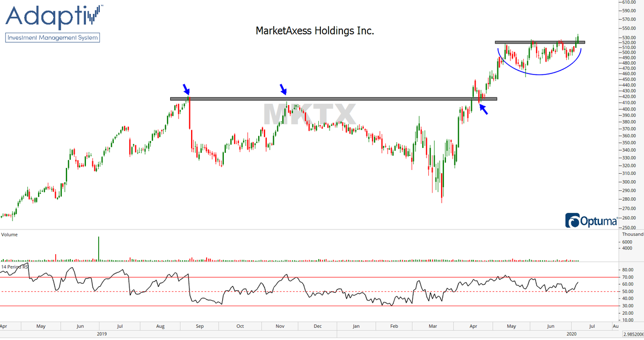Click the Nov month label
The image size is (644, 340).
tap(280, 326)
